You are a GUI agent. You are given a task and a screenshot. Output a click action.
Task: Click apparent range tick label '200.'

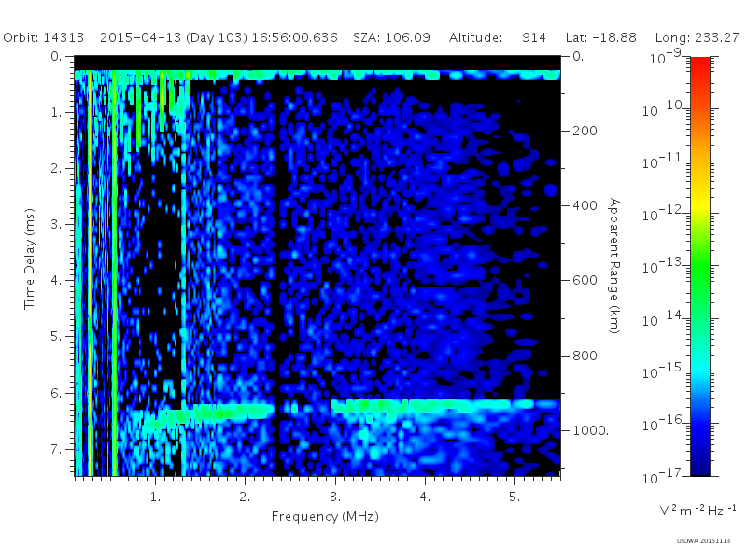[586, 131]
